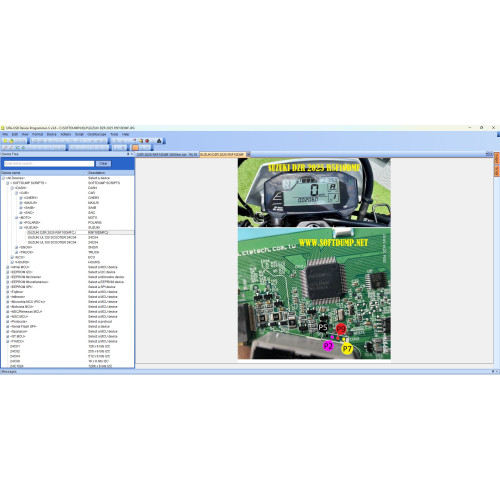Open the Script menu
Image resolution: width=500 pixels, height=500 pixels.
79,134
